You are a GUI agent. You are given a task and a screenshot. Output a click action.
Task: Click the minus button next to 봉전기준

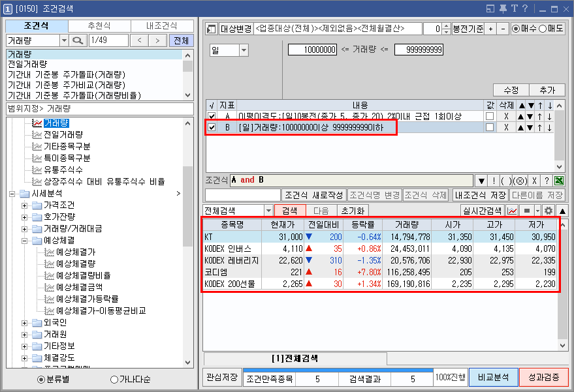[x=503, y=29]
